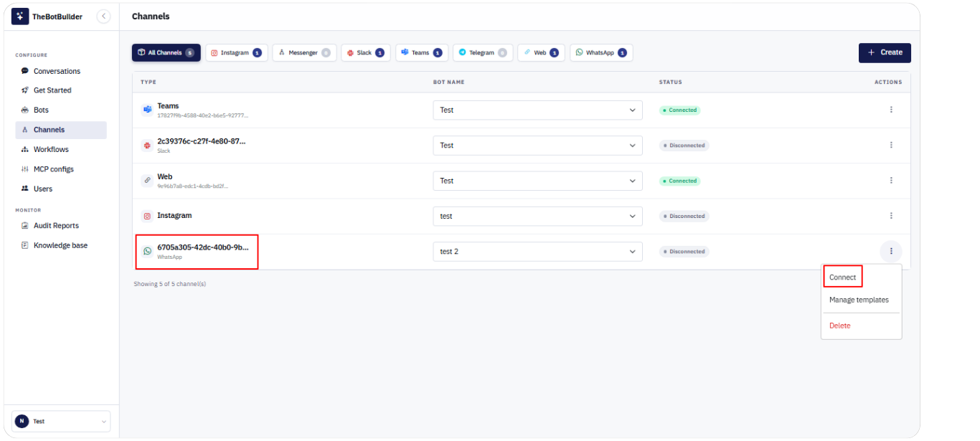Expand bot name dropdown for Instagram
The width and height of the screenshot is (980, 441).
[537, 216]
